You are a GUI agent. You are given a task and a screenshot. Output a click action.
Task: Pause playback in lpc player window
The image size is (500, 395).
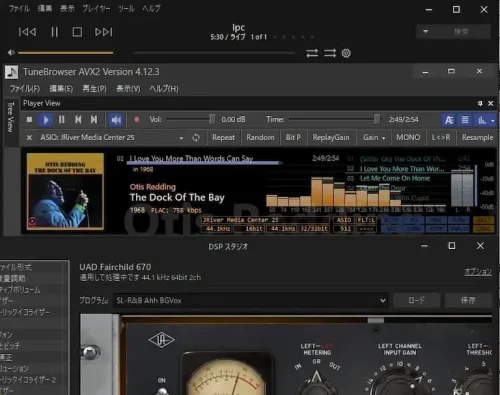pos(55,32)
